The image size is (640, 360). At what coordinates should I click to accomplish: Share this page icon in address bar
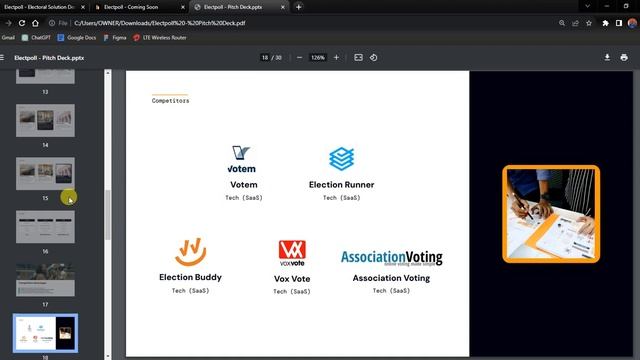point(576,23)
